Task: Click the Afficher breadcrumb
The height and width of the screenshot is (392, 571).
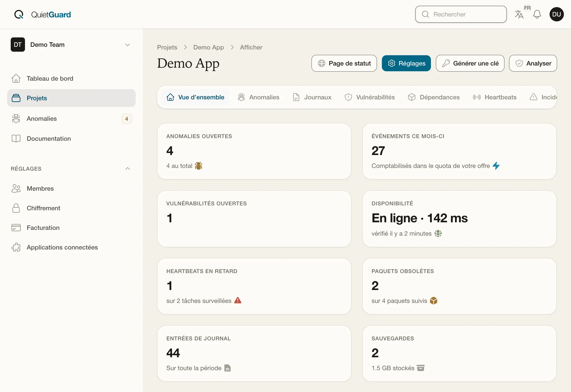Action: tap(251, 47)
